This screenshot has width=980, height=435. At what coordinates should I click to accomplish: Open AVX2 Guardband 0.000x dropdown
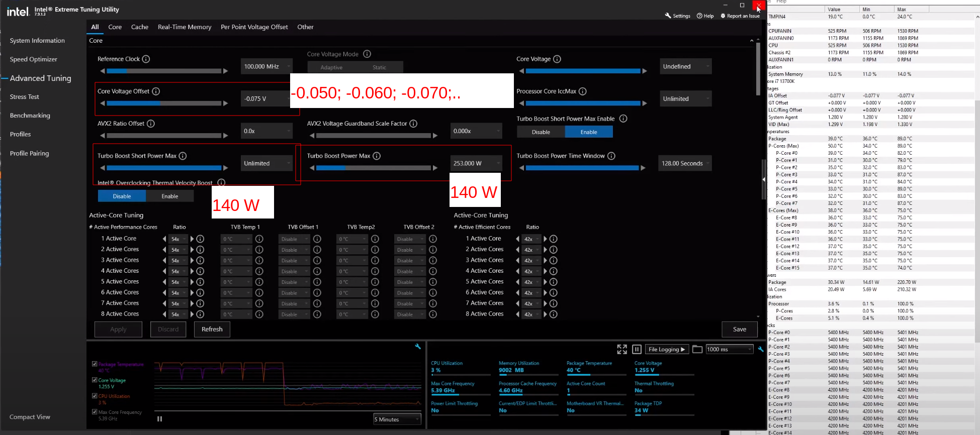(x=476, y=131)
